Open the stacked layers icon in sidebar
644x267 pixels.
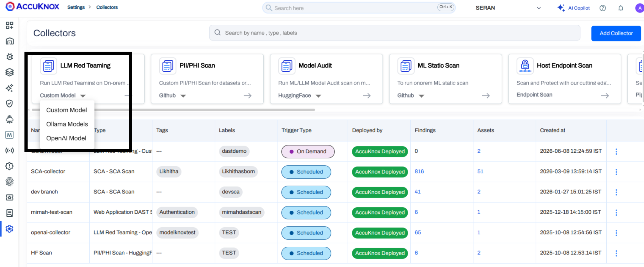pos(10,72)
